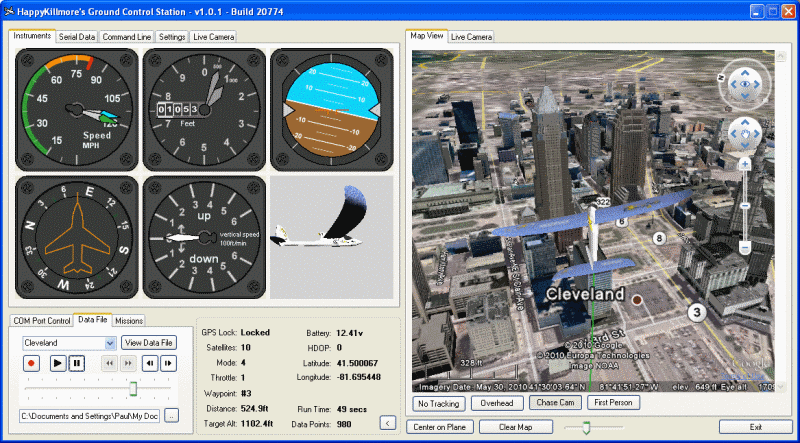The image size is (800, 443).
Task: Click the eye icon in look joystick
Action: pyautogui.click(x=745, y=85)
